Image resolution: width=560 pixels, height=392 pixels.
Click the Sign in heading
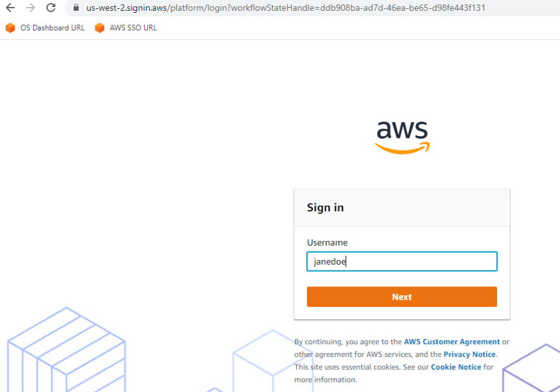pyautogui.click(x=326, y=207)
